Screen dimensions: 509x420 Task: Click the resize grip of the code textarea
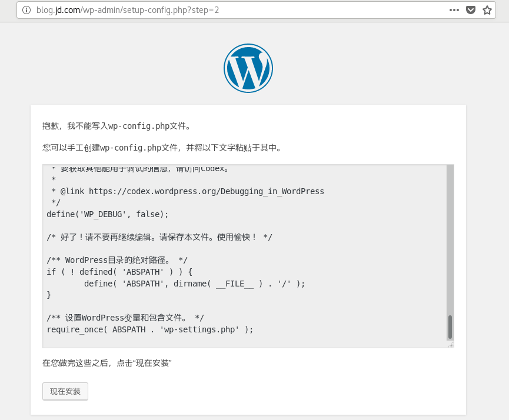[451, 345]
